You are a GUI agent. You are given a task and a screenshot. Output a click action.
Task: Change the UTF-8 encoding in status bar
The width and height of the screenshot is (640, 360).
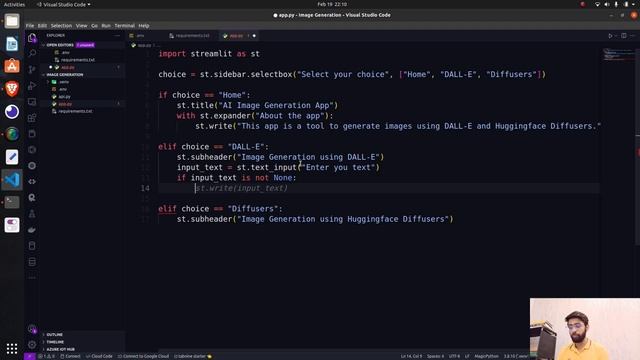[x=454, y=356]
